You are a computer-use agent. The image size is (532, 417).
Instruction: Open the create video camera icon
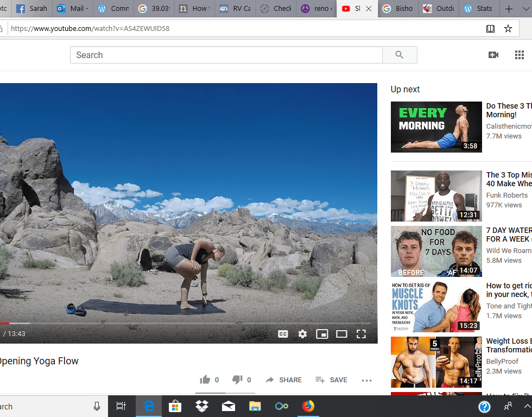[x=493, y=55]
